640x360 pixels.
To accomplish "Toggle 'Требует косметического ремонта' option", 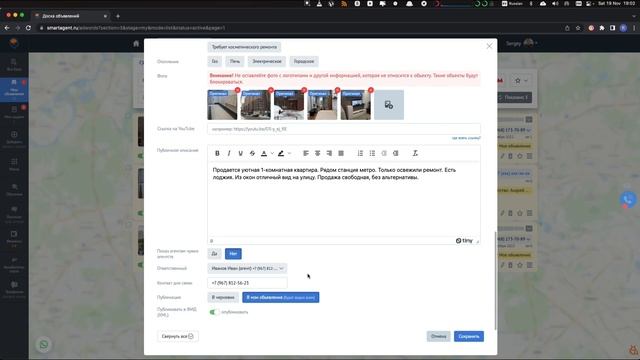I will pyautogui.click(x=244, y=47).
